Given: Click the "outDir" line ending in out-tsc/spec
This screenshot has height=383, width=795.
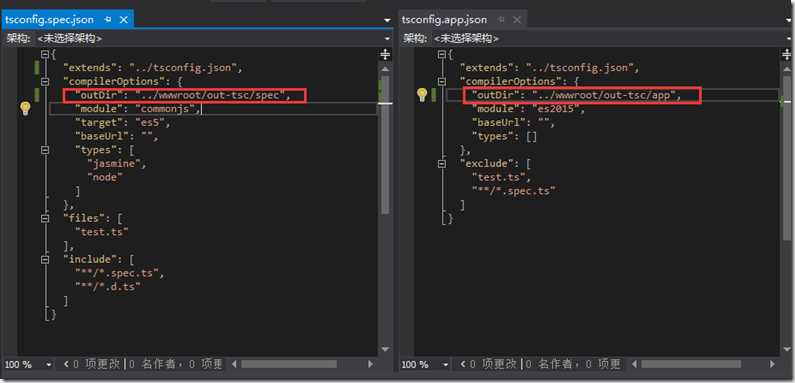Looking at the screenshot, I should 184,95.
